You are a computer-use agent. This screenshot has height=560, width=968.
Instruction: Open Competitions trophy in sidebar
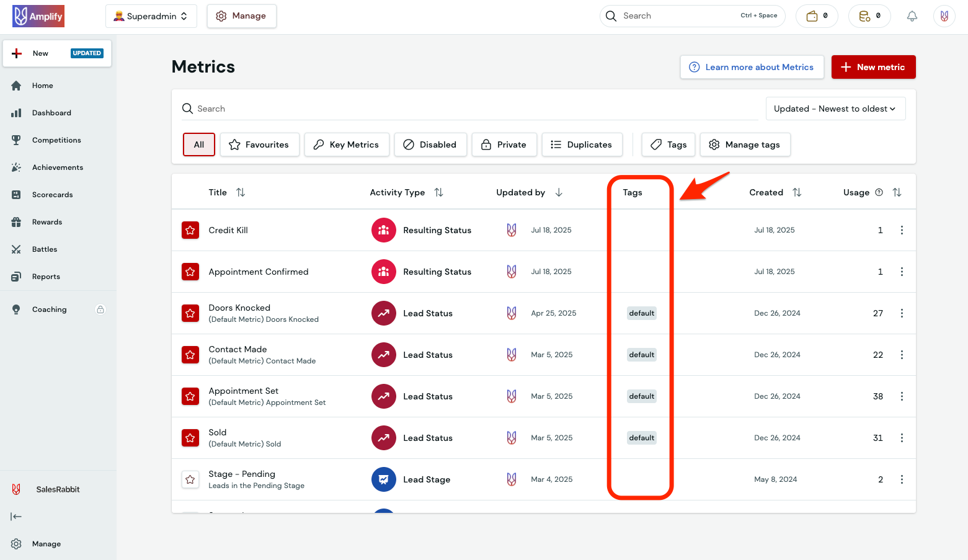pyautogui.click(x=17, y=140)
